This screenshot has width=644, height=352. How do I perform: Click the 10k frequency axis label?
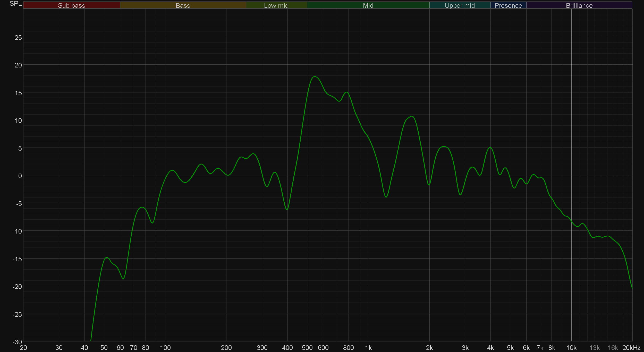[x=571, y=348]
